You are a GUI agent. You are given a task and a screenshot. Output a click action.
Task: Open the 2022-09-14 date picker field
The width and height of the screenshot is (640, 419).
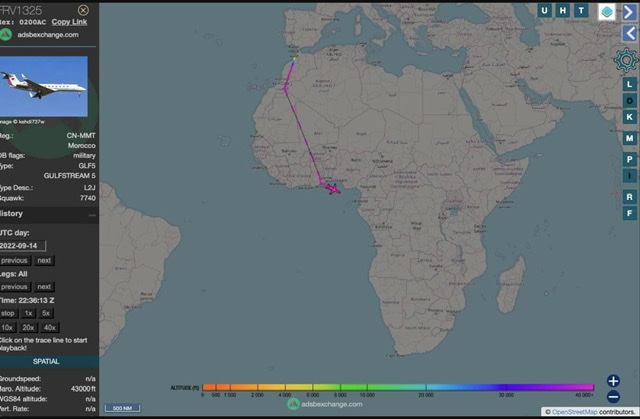tap(22, 245)
